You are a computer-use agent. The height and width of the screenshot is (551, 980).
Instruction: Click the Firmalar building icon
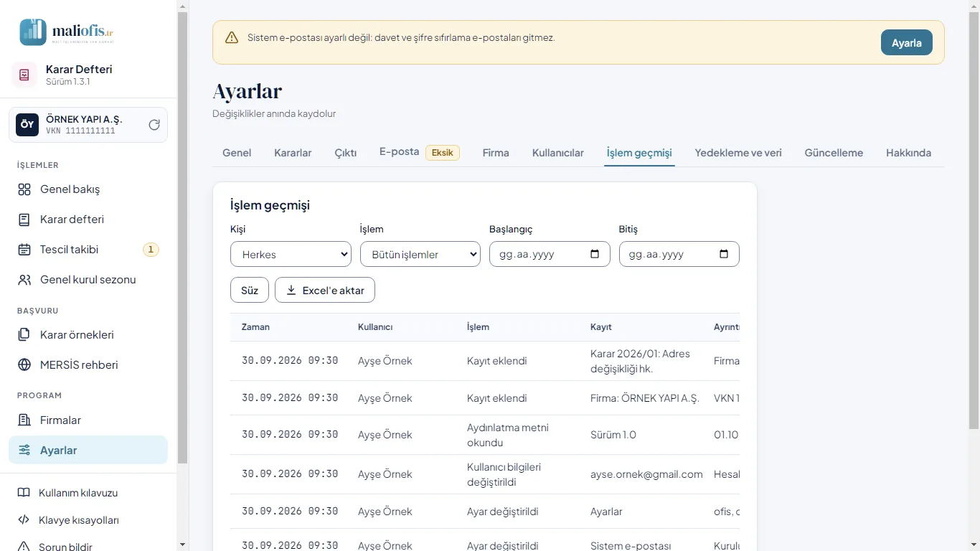pyautogui.click(x=24, y=420)
